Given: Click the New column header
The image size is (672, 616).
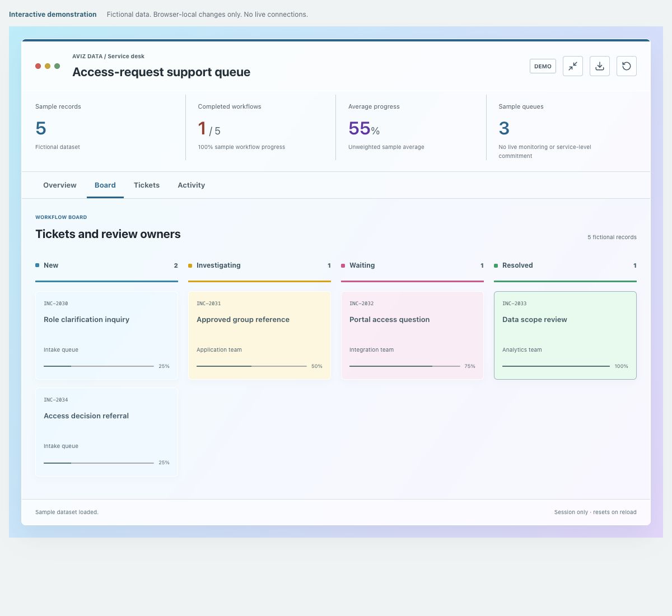Looking at the screenshot, I should pos(106,265).
